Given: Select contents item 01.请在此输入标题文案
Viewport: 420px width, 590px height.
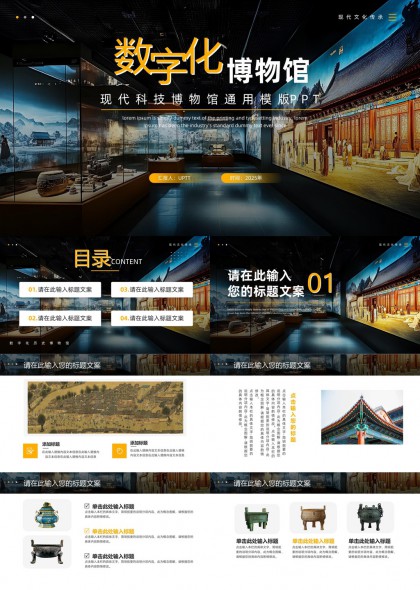Looking at the screenshot, I should pyautogui.click(x=60, y=290).
